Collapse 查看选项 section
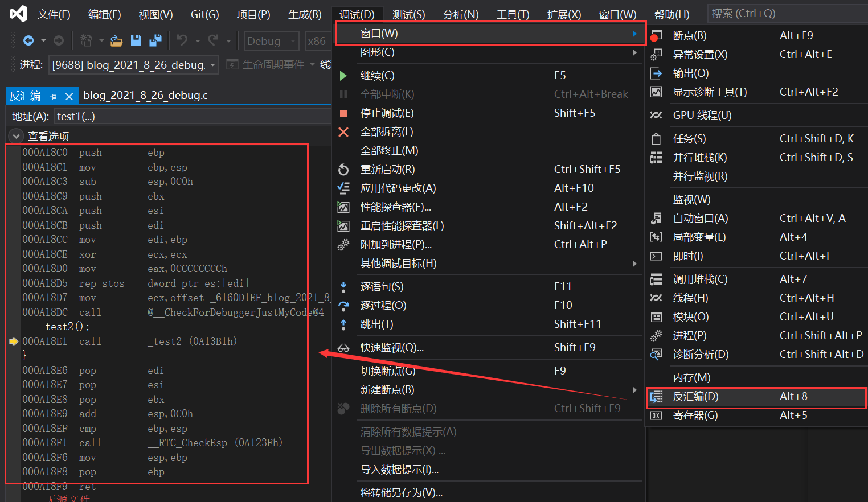This screenshot has width=868, height=502. (x=16, y=136)
